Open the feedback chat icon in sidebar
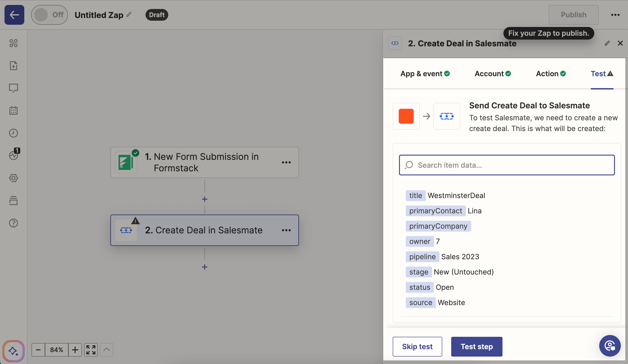The height and width of the screenshot is (364, 628). [13, 88]
